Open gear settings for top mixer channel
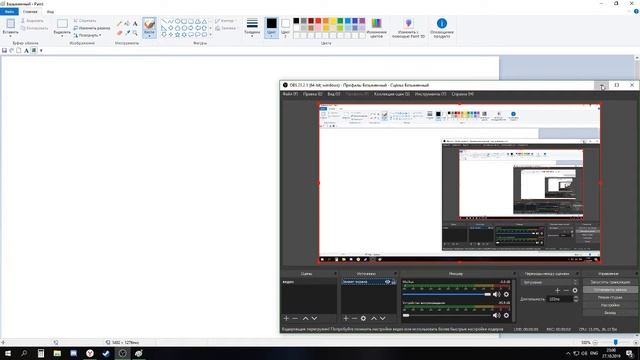 coord(506,294)
